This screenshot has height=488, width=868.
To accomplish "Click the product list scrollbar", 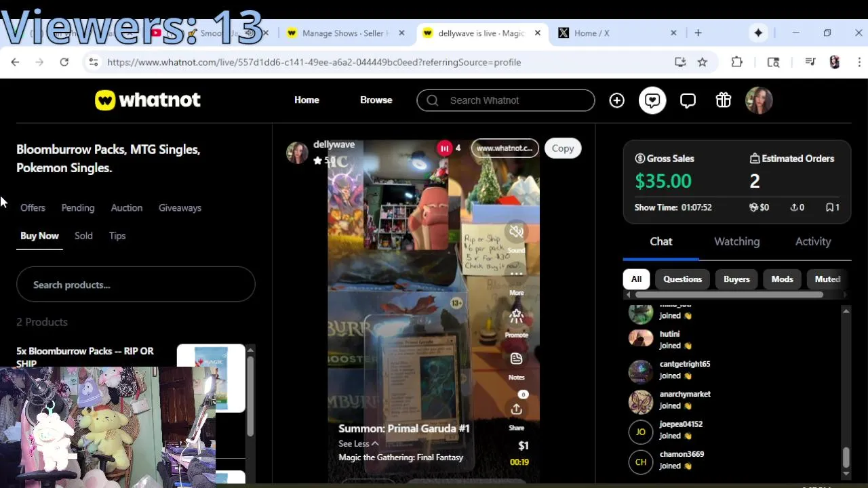I will point(250,396).
